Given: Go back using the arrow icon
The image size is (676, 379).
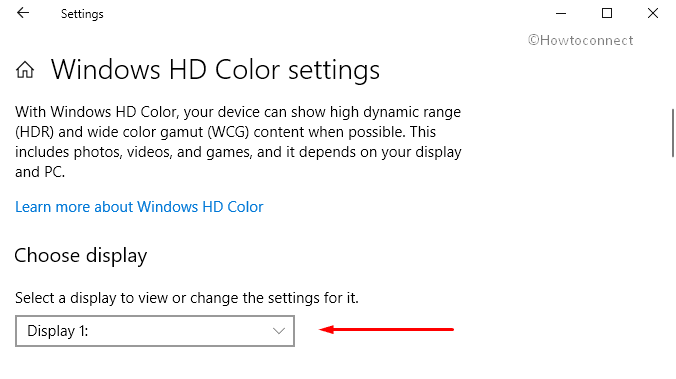Looking at the screenshot, I should (23, 13).
